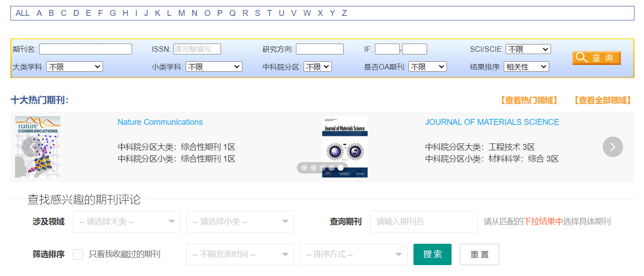This screenshot has height=276, width=644.
Task: Focus the ISSN input field
Action: [197, 49]
